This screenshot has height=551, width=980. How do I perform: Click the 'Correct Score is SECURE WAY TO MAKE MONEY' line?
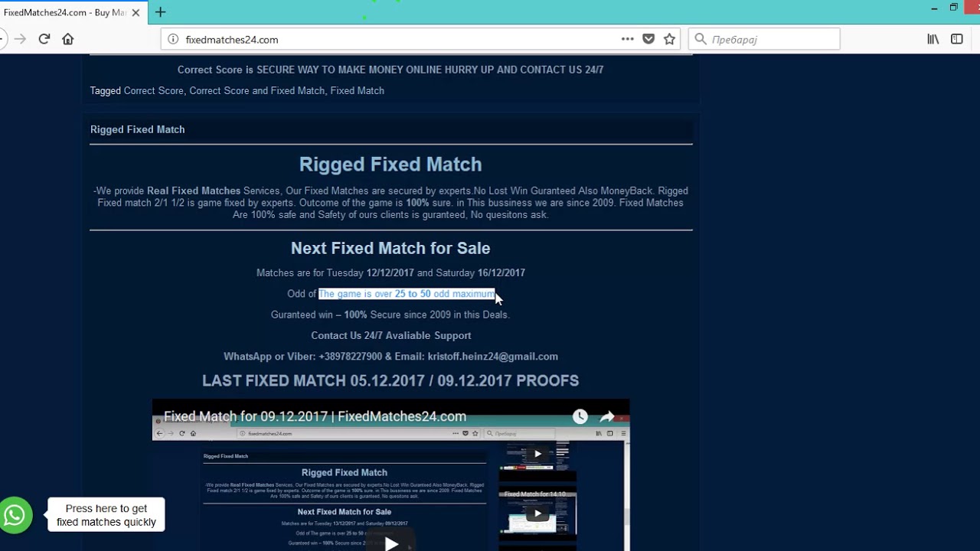tap(390, 70)
